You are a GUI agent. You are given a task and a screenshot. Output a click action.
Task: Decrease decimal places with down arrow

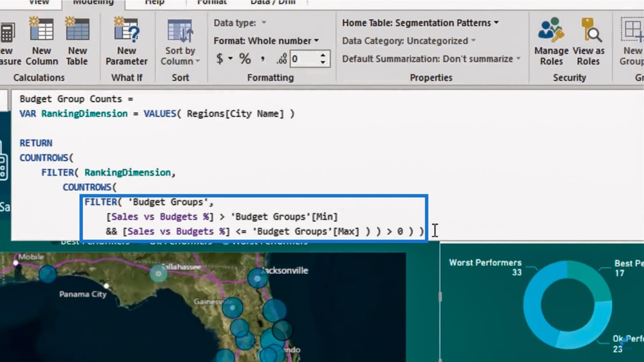[323, 62]
